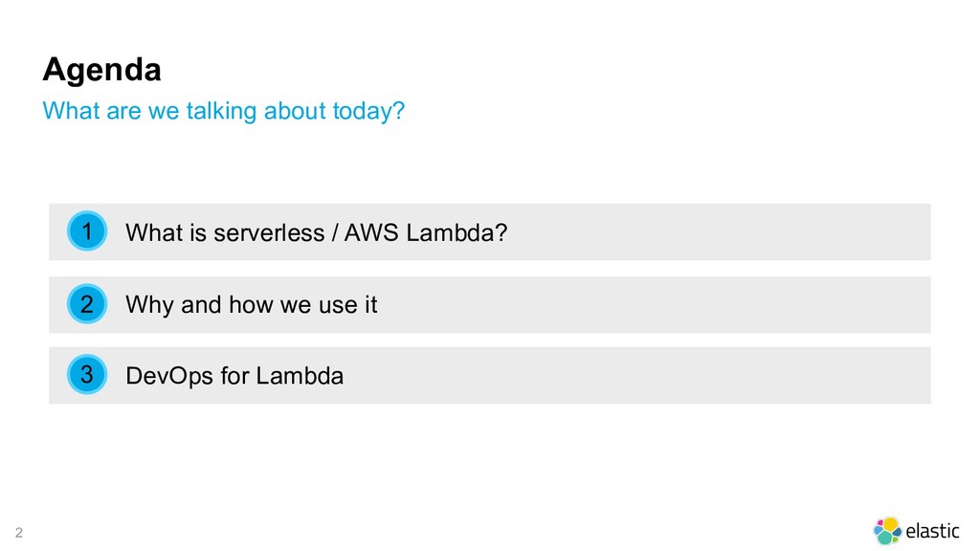Click the blue number 1 circle
The height and width of the screenshot is (551, 980).
[87, 231]
